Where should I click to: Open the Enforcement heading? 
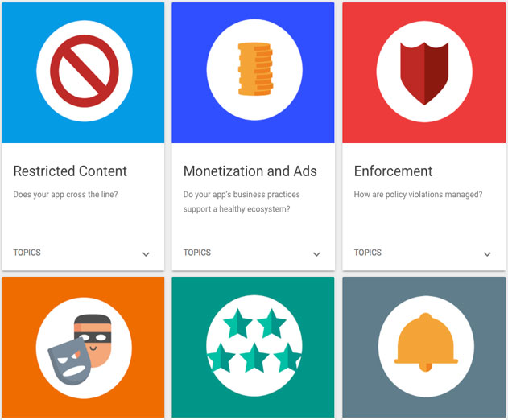(x=393, y=171)
